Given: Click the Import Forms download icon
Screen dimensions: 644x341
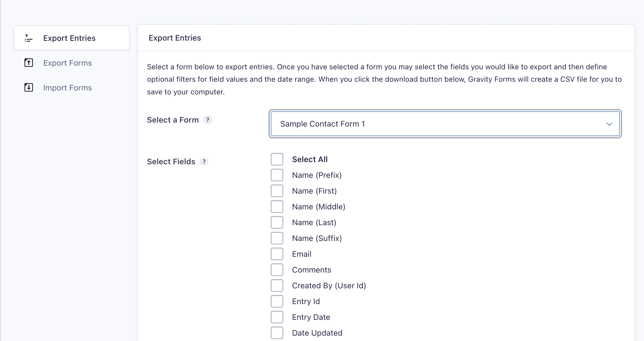Looking at the screenshot, I should (x=29, y=87).
